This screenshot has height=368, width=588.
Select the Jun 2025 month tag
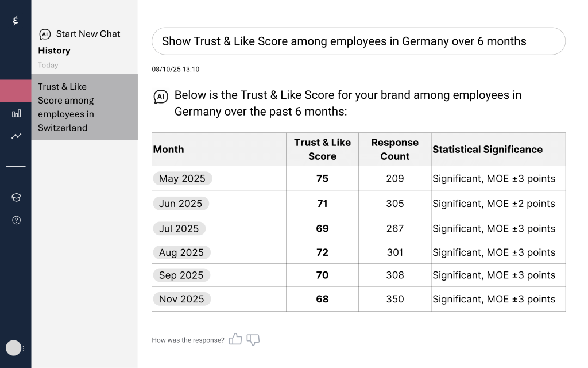pos(180,204)
